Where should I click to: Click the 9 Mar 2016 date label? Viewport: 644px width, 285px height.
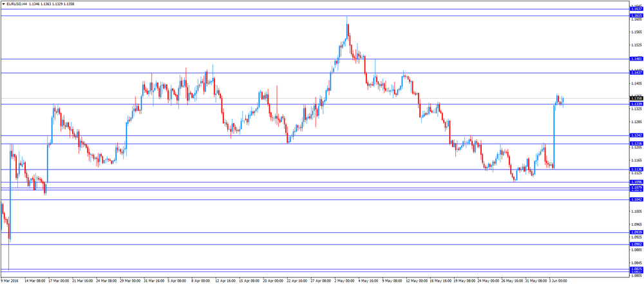[10, 282]
